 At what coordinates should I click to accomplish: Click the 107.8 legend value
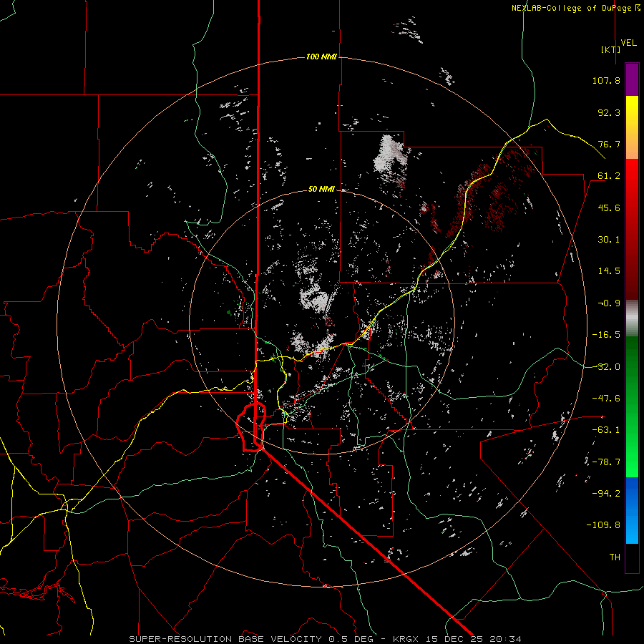(606, 80)
